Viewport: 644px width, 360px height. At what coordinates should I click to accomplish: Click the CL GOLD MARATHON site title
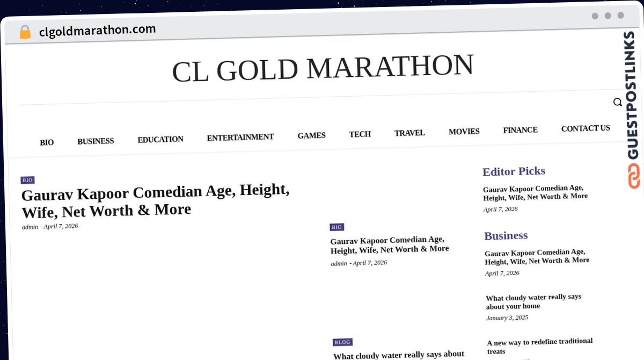323,68
